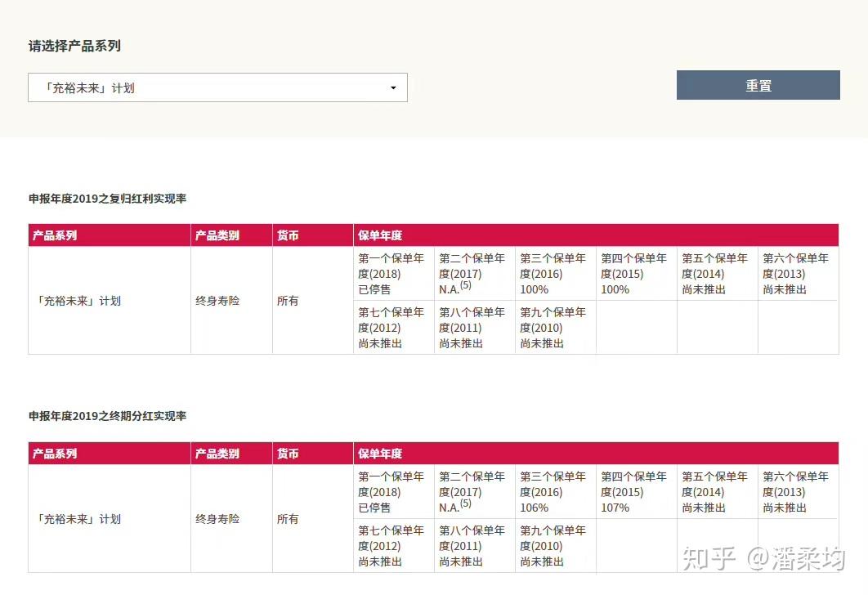Click the 2015 100% cell in the 复归红利 table
The height and width of the screenshot is (595, 868).
[636, 274]
